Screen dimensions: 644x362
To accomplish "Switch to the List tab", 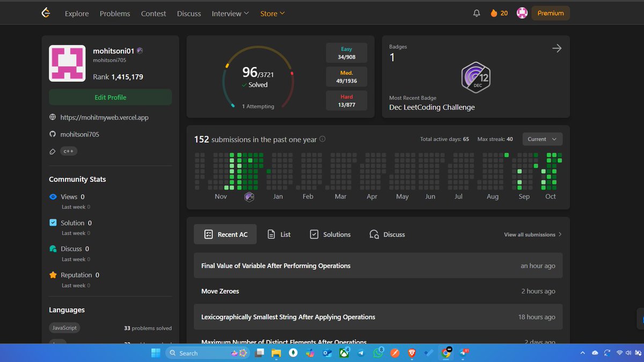I will point(279,234).
